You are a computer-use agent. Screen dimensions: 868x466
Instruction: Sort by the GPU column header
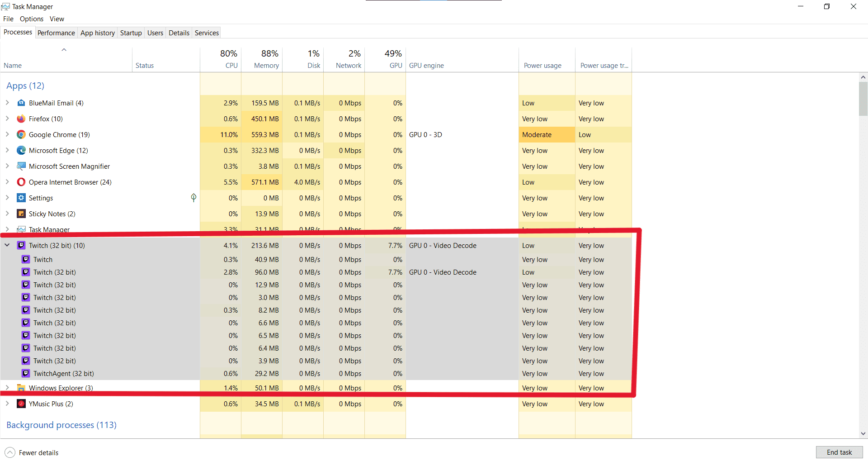tap(385, 59)
